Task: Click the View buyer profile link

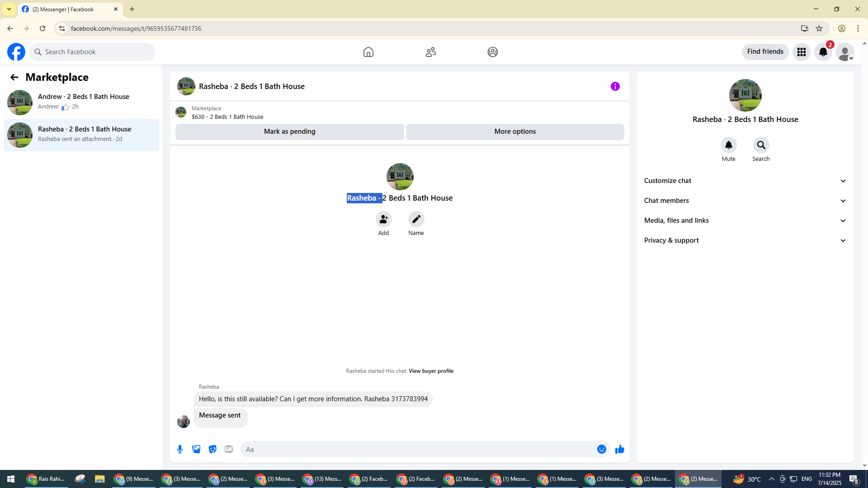Action: tap(431, 371)
